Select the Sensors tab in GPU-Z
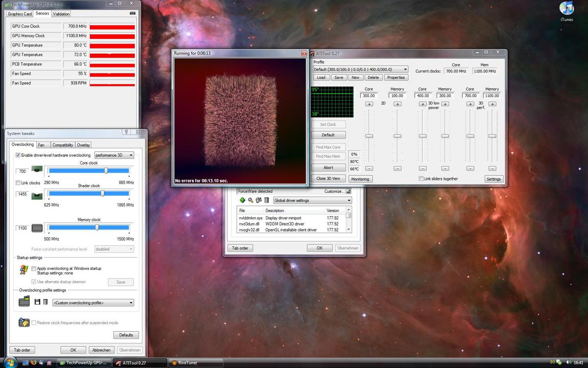 click(x=42, y=13)
